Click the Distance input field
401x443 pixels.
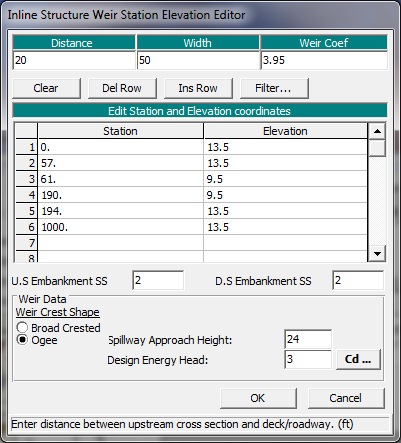(74, 60)
